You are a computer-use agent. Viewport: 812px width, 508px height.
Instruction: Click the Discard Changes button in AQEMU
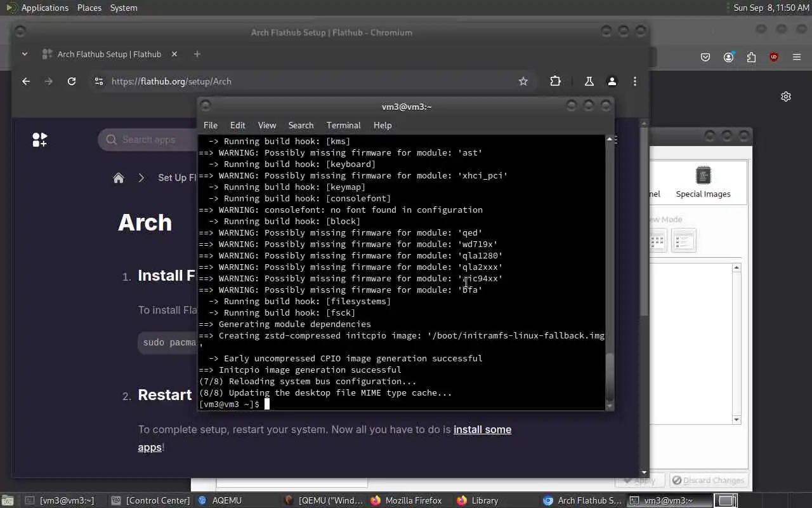[x=708, y=480]
